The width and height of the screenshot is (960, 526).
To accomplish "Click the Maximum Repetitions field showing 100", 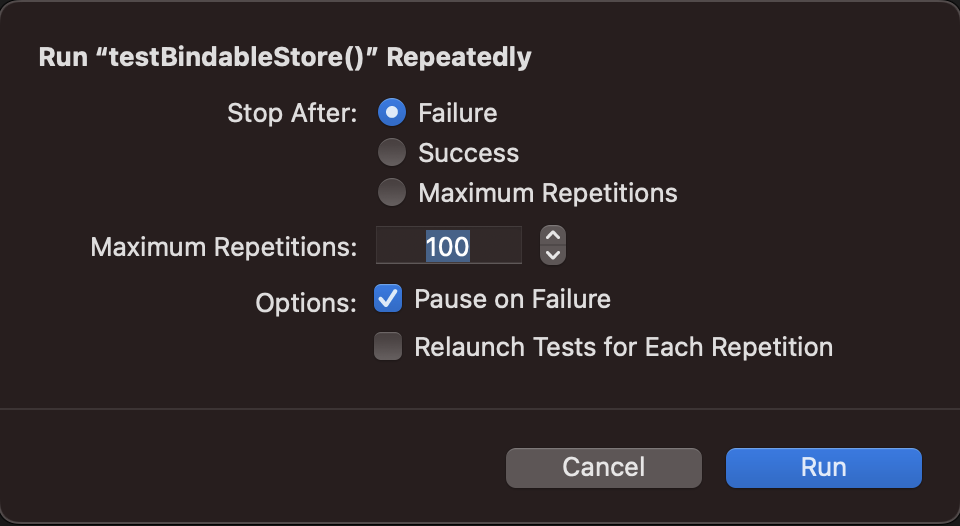I will click(448, 246).
